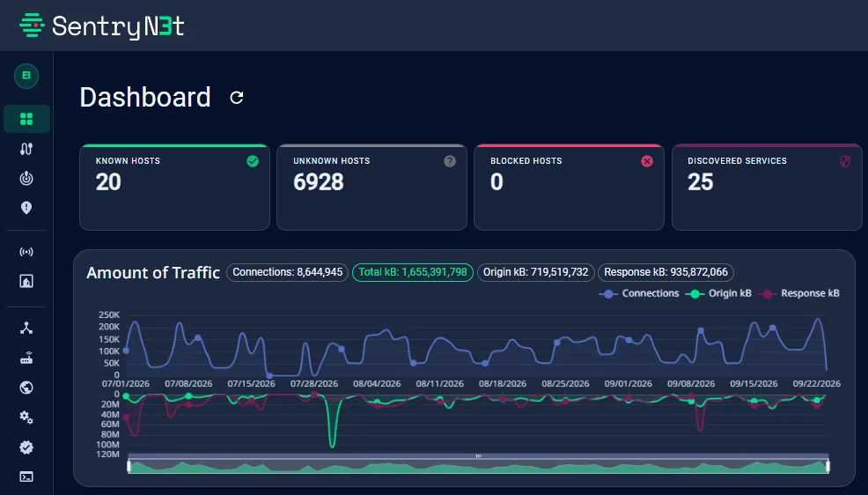Viewport: 868px width, 495px height.
Task: Open the alert location pin sidebar icon
Action: [x=26, y=208]
